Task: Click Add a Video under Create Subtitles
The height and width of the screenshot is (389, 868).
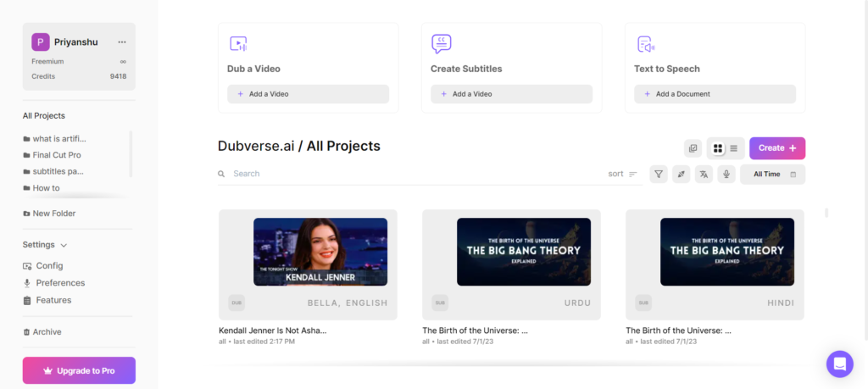Action: pyautogui.click(x=511, y=94)
